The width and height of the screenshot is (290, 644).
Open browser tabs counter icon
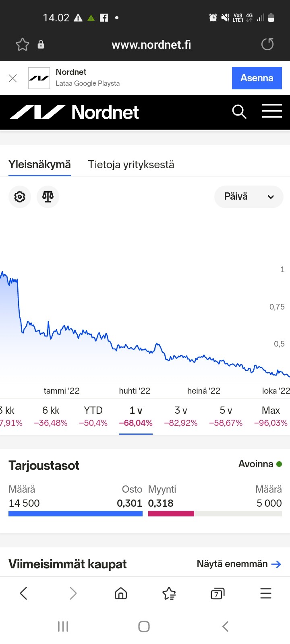217,593
